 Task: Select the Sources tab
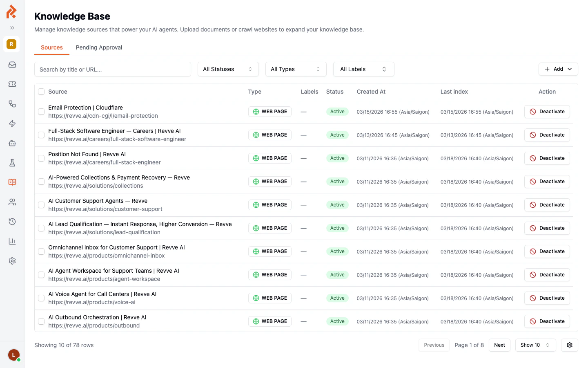(x=51, y=47)
